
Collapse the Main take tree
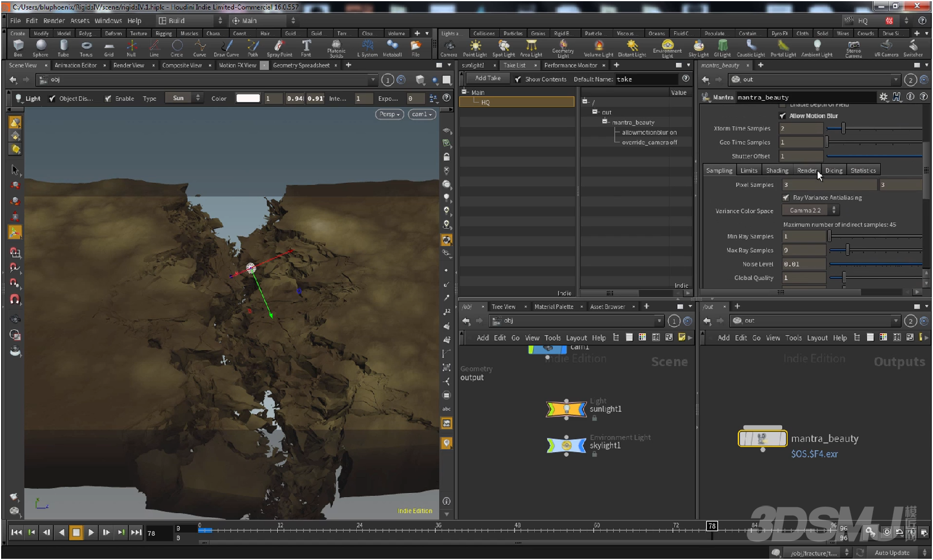coord(464,92)
